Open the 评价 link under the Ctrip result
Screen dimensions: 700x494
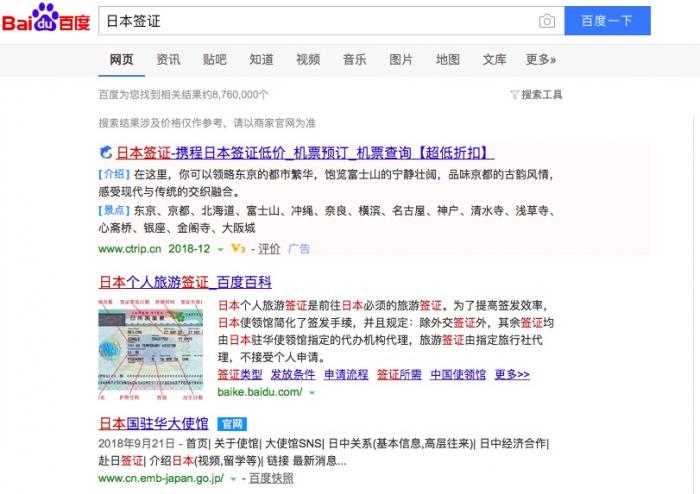click(269, 249)
